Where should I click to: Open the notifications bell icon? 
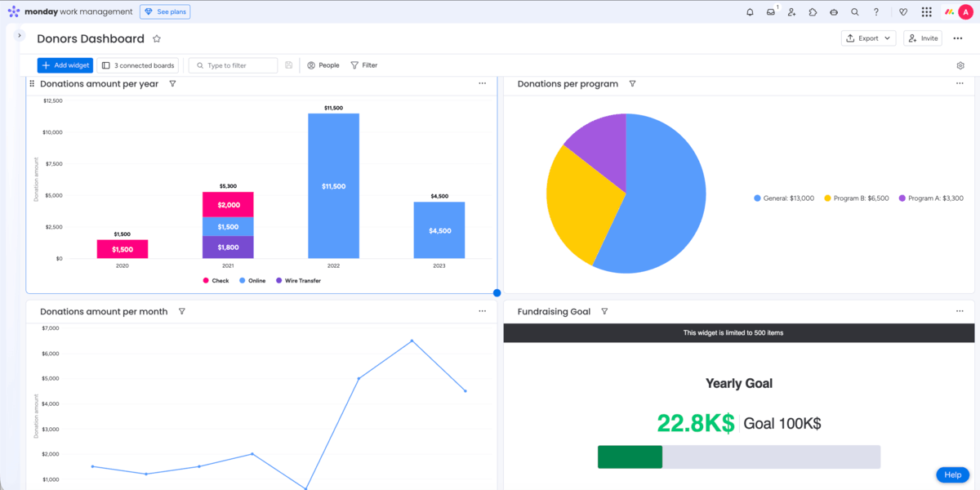(x=750, y=11)
